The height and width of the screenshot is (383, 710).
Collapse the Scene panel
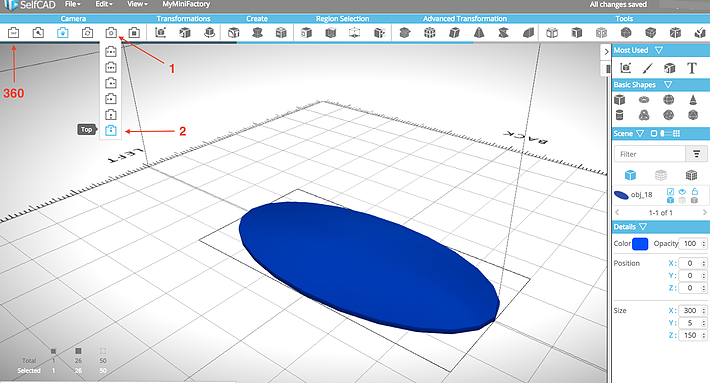[x=640, y=134]
